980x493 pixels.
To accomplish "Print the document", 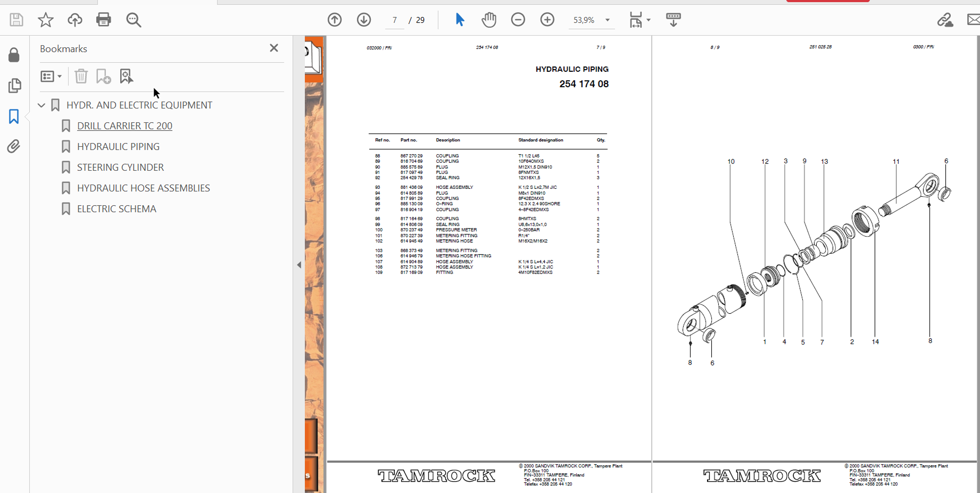I will tap(104, 20).
